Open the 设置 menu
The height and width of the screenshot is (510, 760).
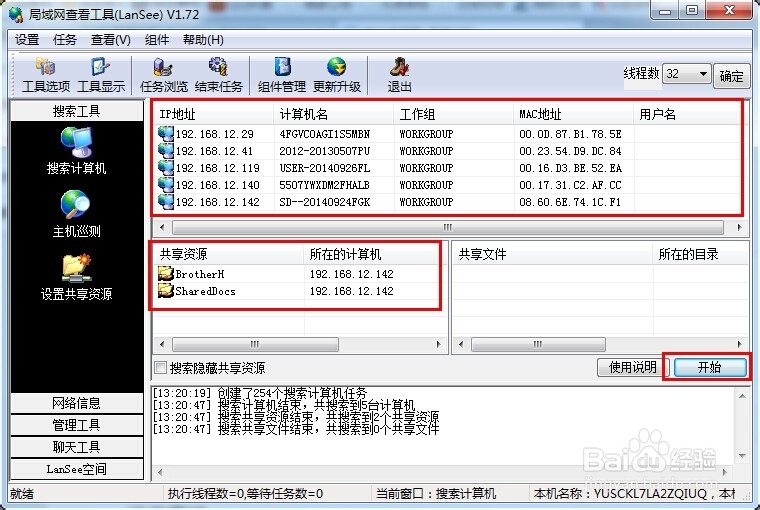pos(27,40)
